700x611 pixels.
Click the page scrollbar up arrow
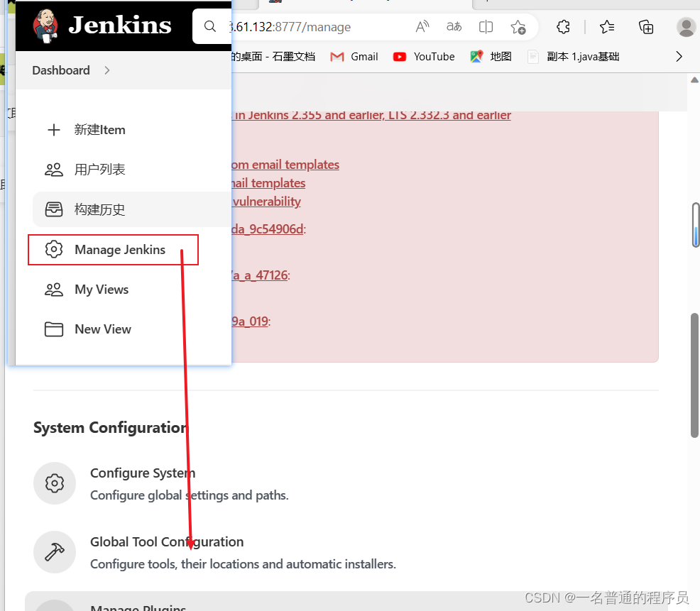point(694,80)
